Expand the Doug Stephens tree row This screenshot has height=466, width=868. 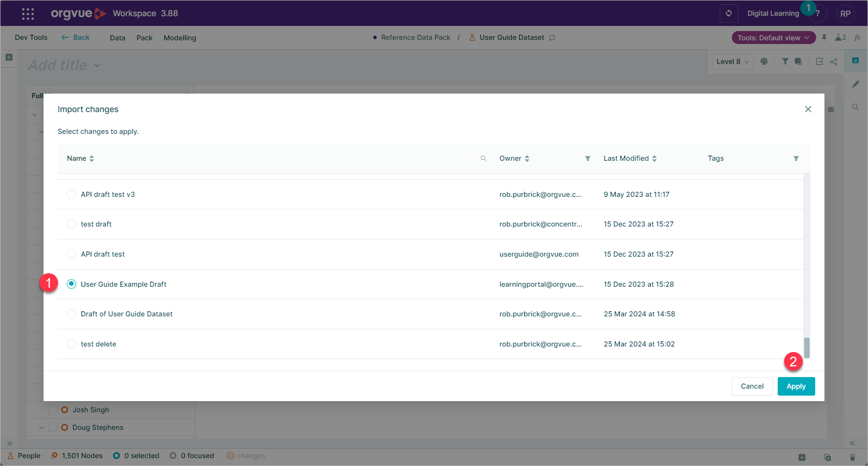tap(41, 428)
